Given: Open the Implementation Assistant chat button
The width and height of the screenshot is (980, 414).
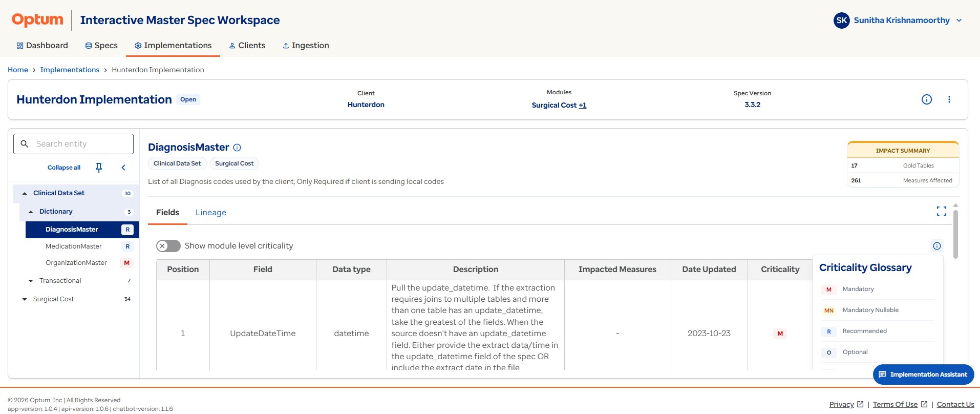Looking at the screenshot, I should point(923,375).
